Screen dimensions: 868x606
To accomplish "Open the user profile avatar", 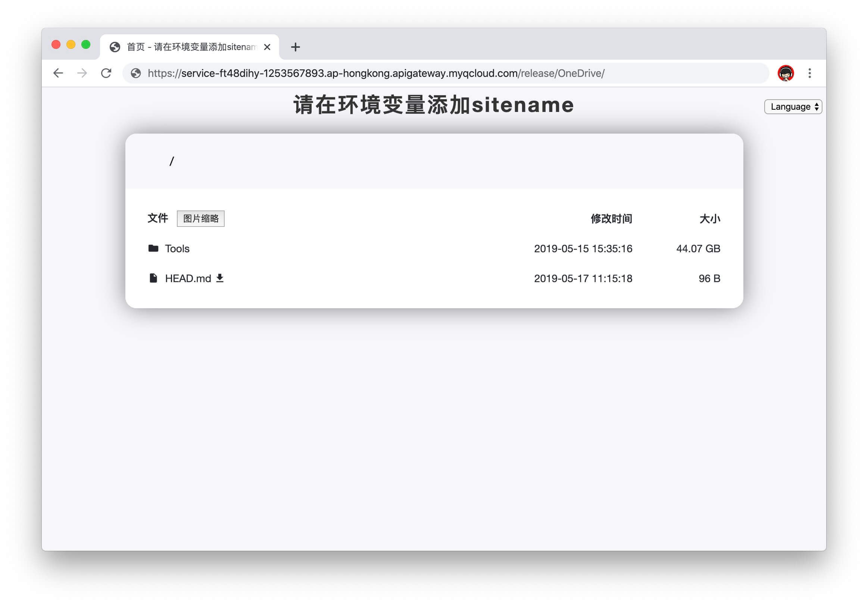I will click(x=785, y=73).
